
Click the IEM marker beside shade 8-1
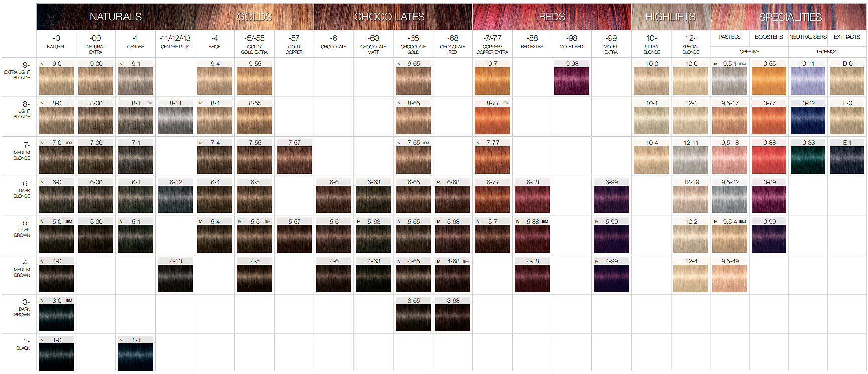[149, 103]
